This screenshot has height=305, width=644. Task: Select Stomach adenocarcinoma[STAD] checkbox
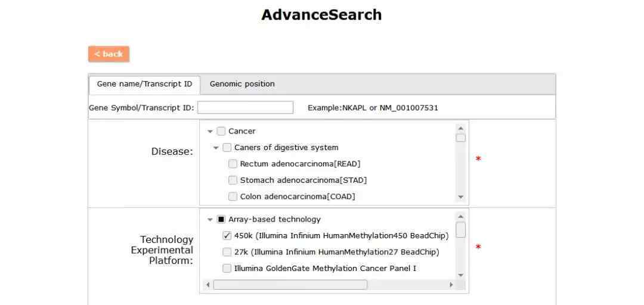(233, 180)
